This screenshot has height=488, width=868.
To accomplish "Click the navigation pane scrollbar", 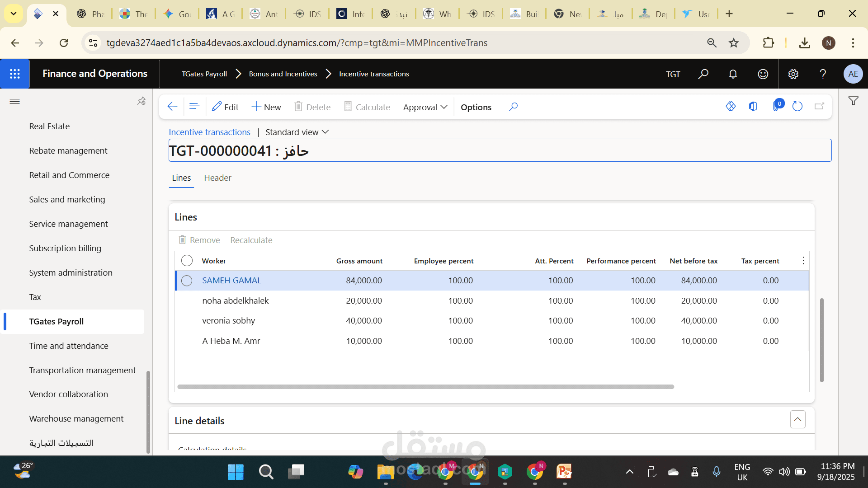I will click(x=148, y=411).
